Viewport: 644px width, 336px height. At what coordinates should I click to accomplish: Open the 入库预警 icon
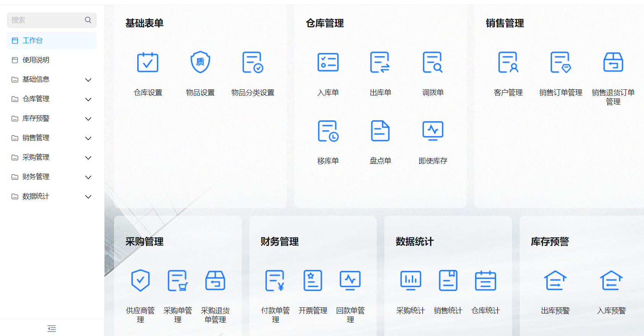[612, 281]
